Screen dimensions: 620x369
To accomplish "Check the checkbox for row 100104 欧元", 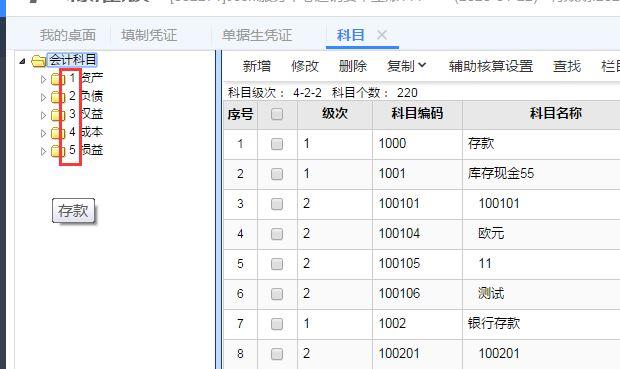I will click(x=277, y=234).
